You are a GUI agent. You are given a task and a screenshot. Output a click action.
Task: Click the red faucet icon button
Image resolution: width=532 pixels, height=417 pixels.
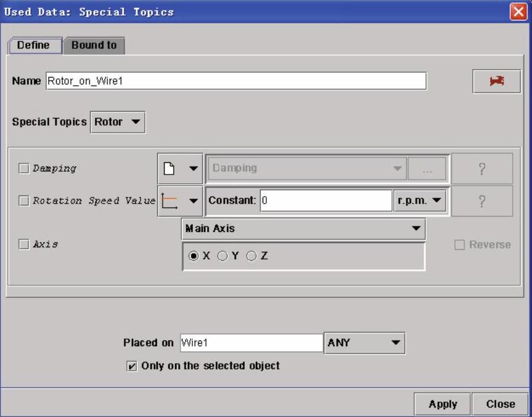point(496,81)
